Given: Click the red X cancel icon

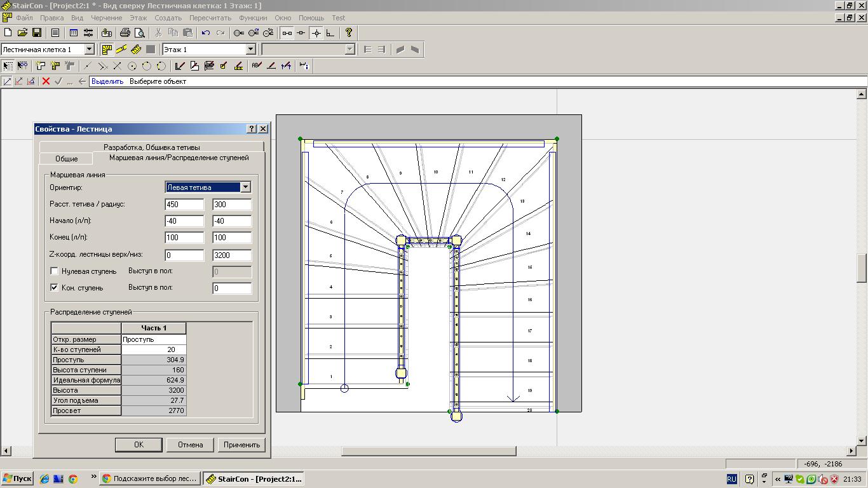Looking at the screenshot, I should pos(46,81).
